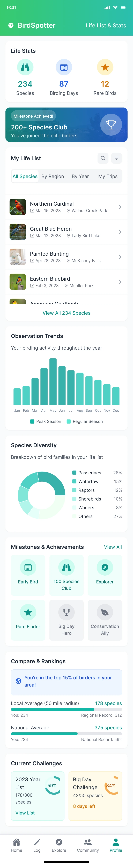Viewport: 133px width, 868px height.
Task: Tap the Rare Finder star badge
Action: pyautogui.click(x=28, y=612)
